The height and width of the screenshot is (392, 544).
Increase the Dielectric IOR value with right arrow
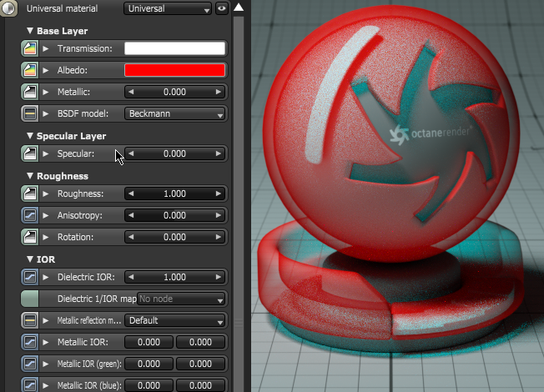219,277
